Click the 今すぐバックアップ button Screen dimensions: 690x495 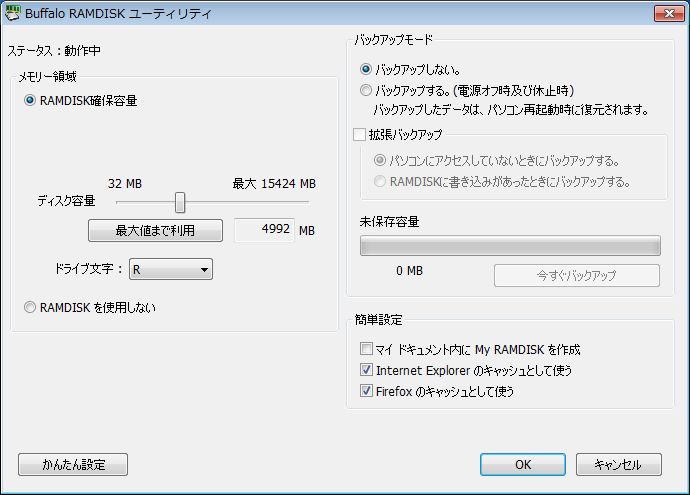pos(577,275)
